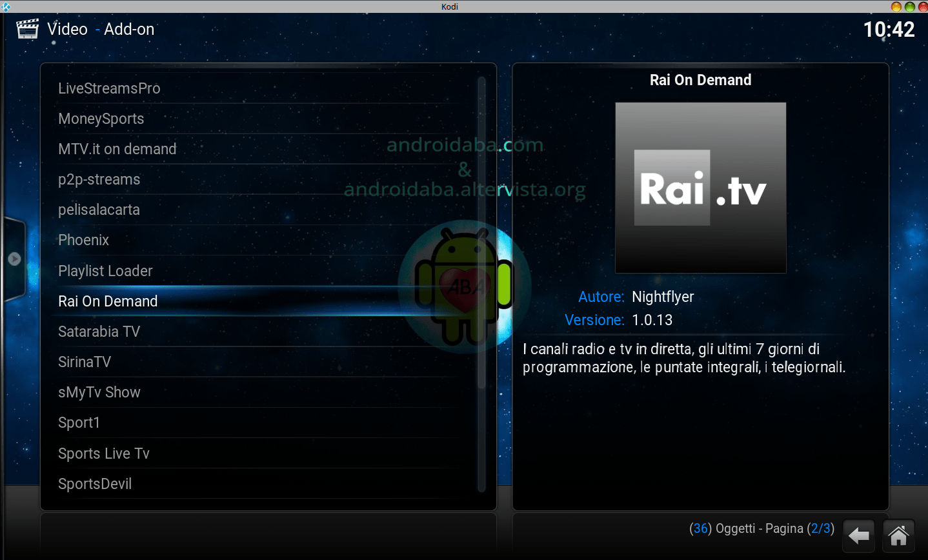This screenshot has width=928, height=560.
Task: Open the left side menu handle
Action: click(14, 259)
